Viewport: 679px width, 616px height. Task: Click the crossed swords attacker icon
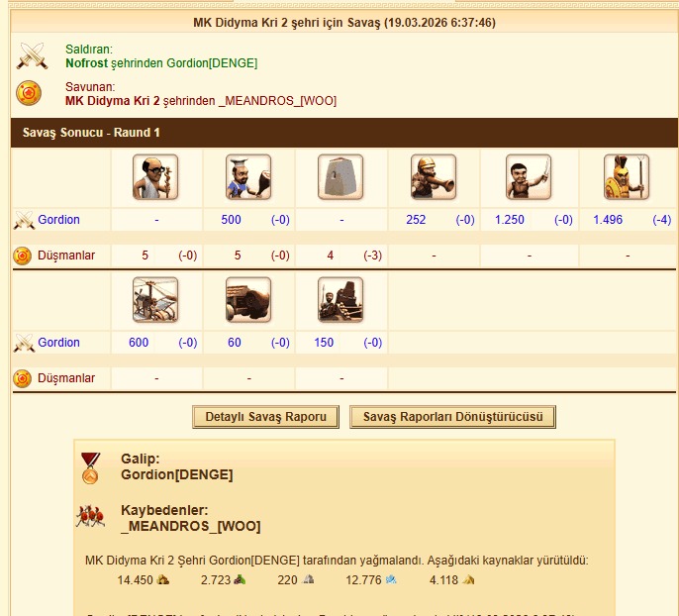coord(32,55)
